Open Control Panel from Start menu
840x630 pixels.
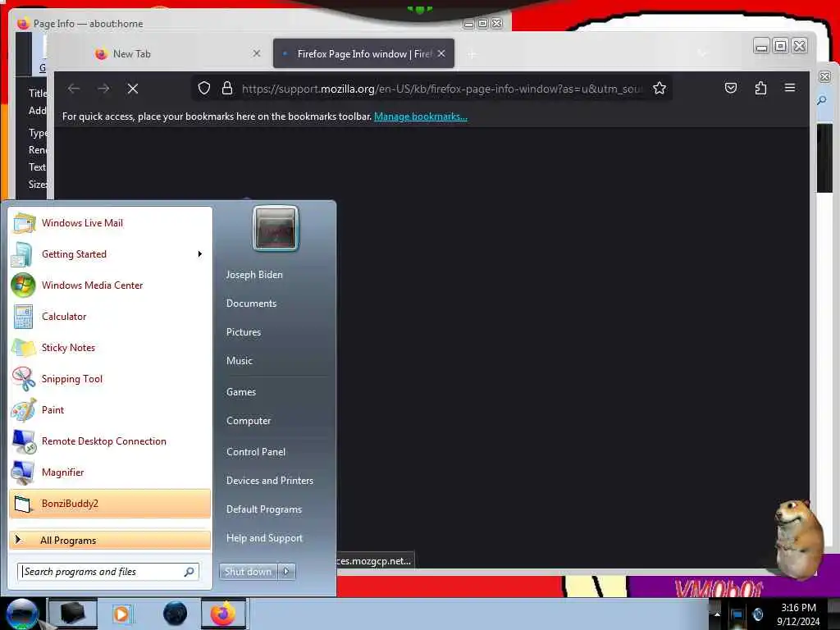coord(256,452)
